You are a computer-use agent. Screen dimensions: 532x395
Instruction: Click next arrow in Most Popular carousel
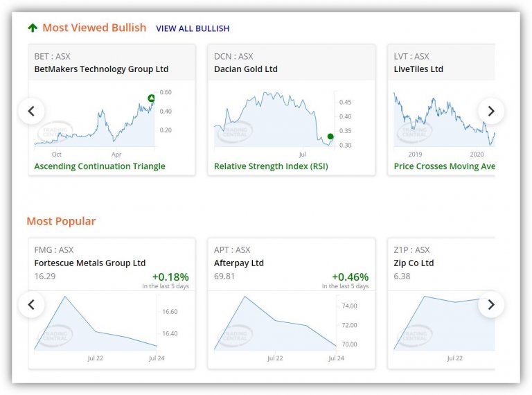pos(491,304)
